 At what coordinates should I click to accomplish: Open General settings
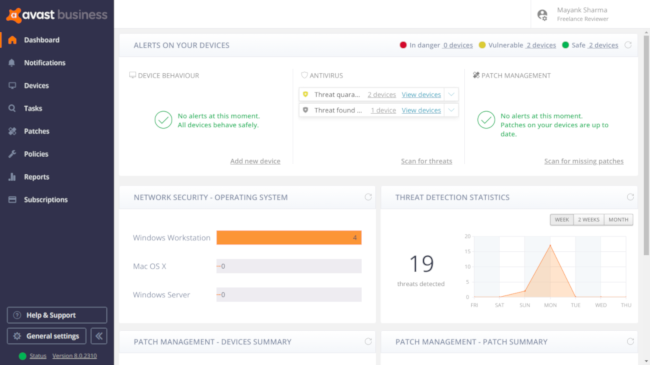pos(46,336)
